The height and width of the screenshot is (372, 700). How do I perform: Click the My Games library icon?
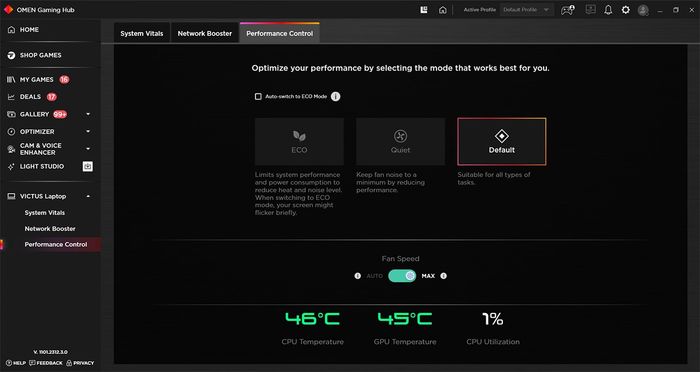pos(11,79)
